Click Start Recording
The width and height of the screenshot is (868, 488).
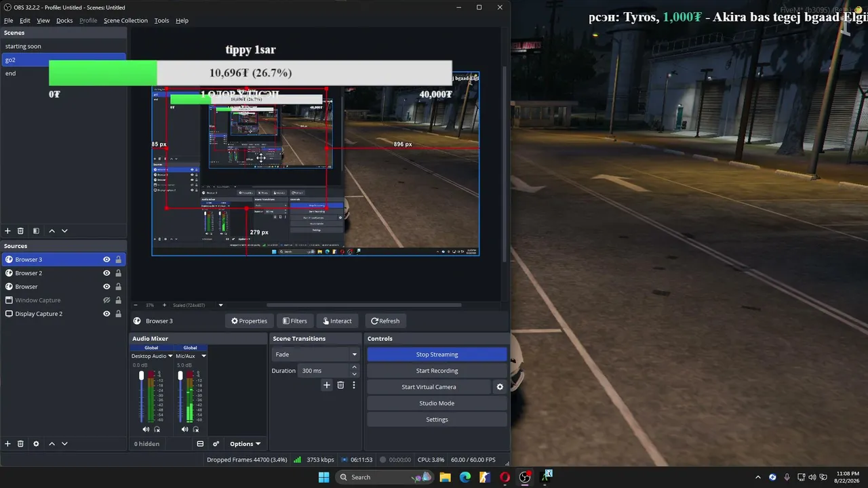coord(437,371)
